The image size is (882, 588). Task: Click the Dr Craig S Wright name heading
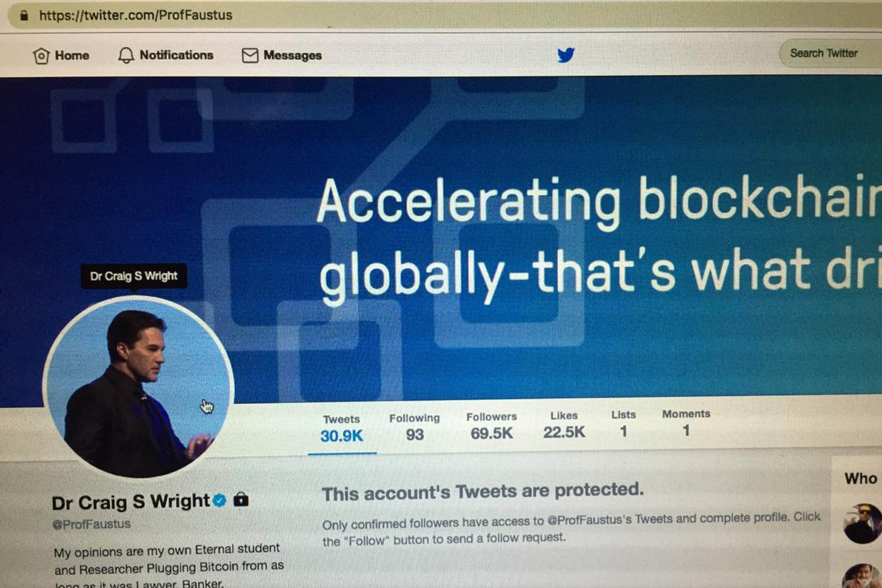(131, 501)
